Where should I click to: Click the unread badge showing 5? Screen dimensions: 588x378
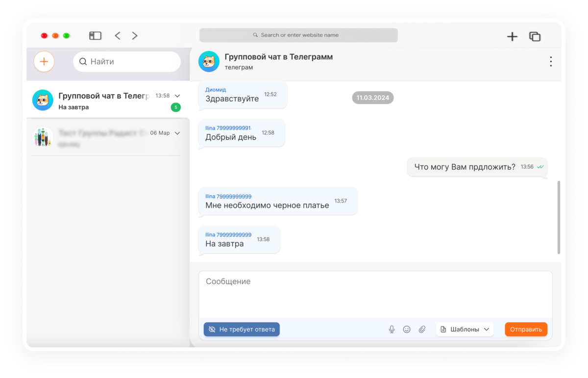[175, 107]
